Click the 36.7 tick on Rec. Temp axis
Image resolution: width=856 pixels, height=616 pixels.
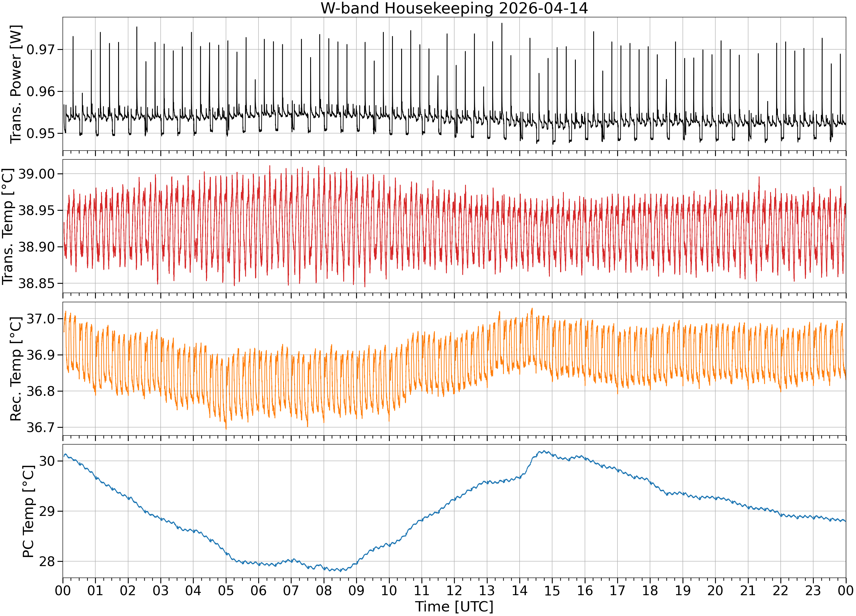[x=41, y=427]
